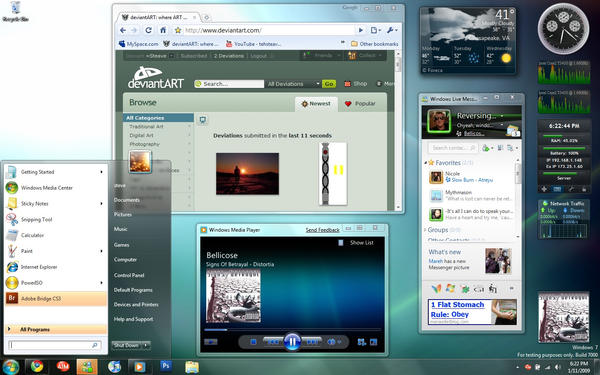Launch Calculator from the Start menu

pos(55,235)
